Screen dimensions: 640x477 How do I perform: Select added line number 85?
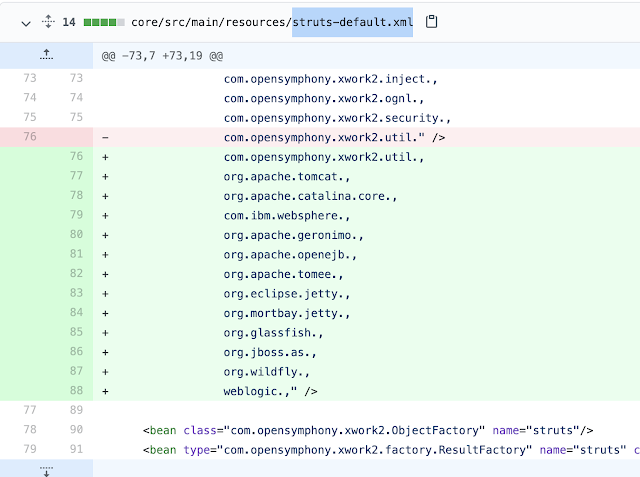[x=76, y=332]
